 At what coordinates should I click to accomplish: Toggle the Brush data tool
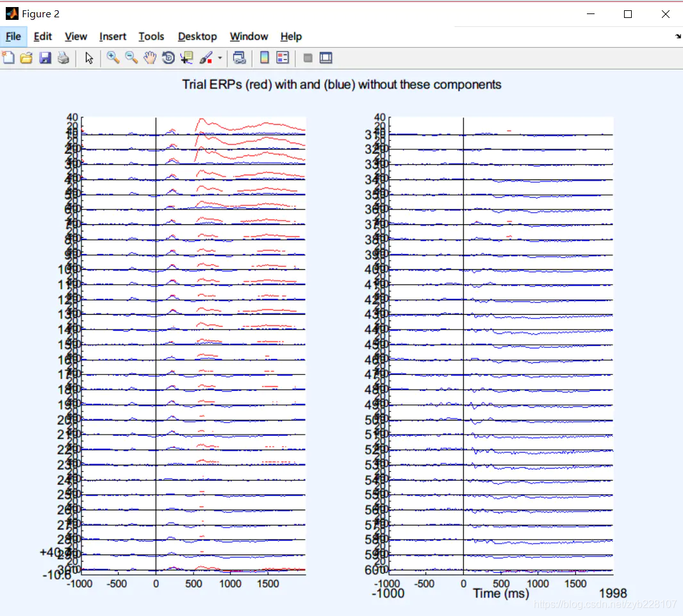point(206,58)
